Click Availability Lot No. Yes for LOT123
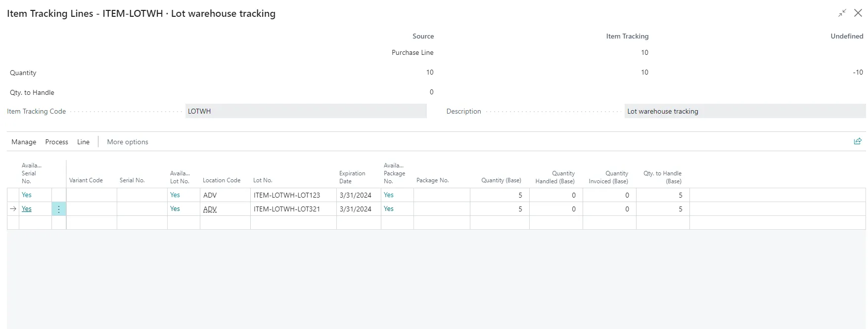Screen dimensions: 868x329 [x=175, y=195]
